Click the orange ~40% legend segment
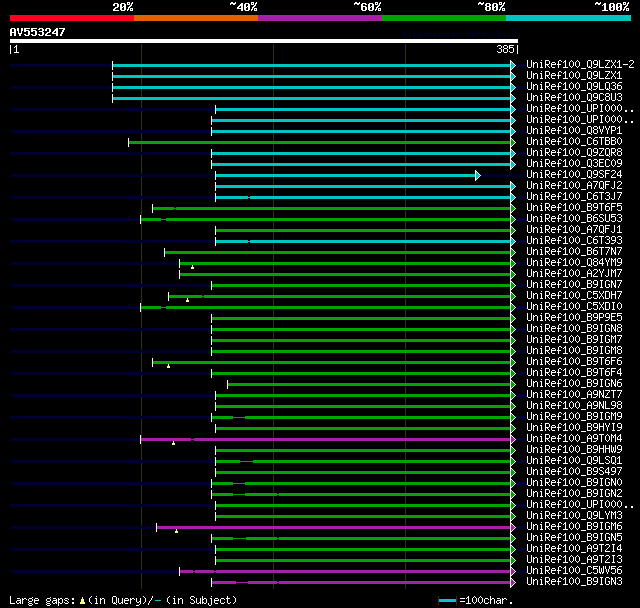Viewport: 640px width, 608px height. coord(196,18)
